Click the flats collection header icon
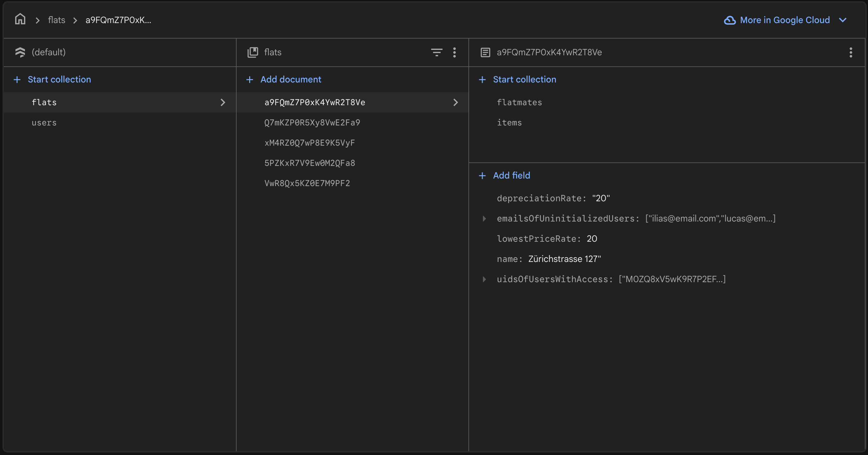868x455 pixels. [253, 52]
